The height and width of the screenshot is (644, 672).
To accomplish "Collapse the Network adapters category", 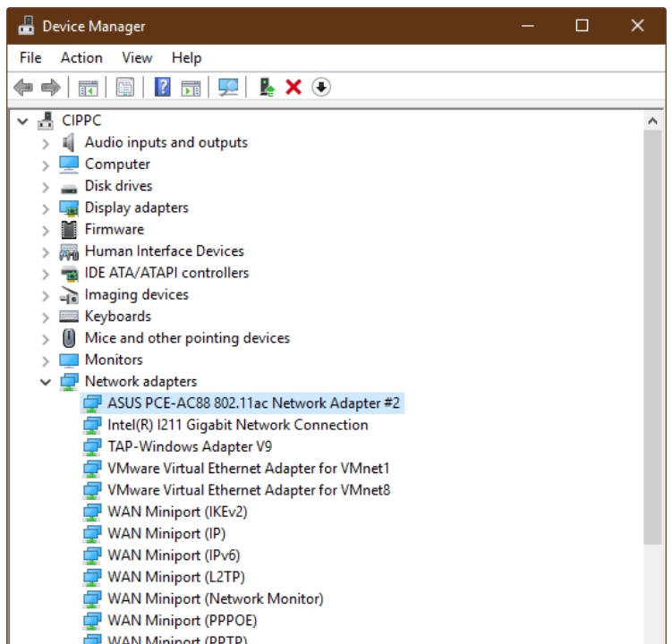I will (46, 382).
